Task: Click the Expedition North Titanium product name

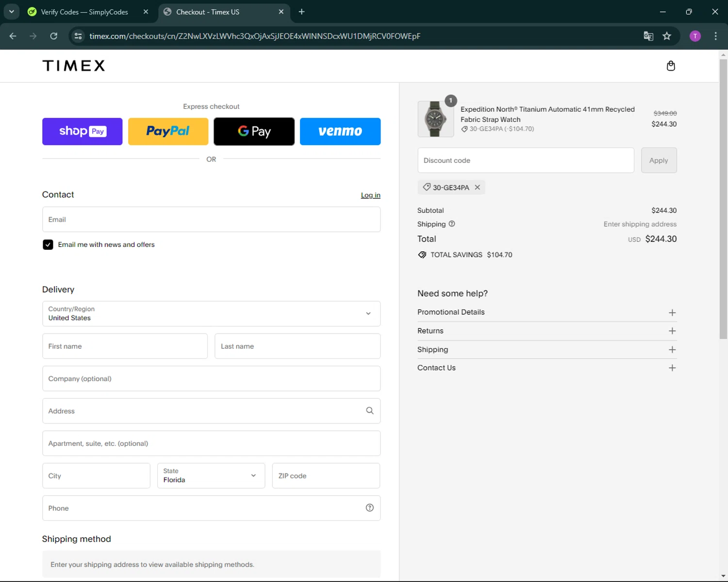Action: 547,114
